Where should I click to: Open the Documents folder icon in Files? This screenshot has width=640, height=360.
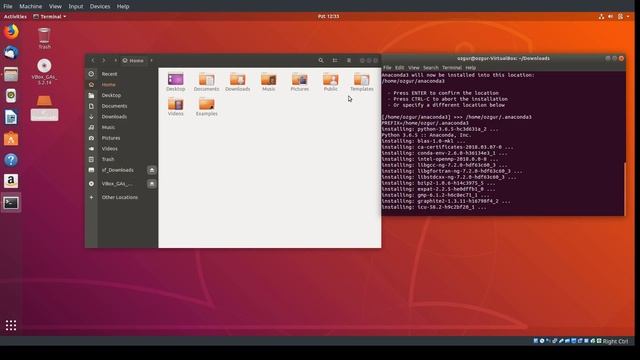tap(207, 82)
